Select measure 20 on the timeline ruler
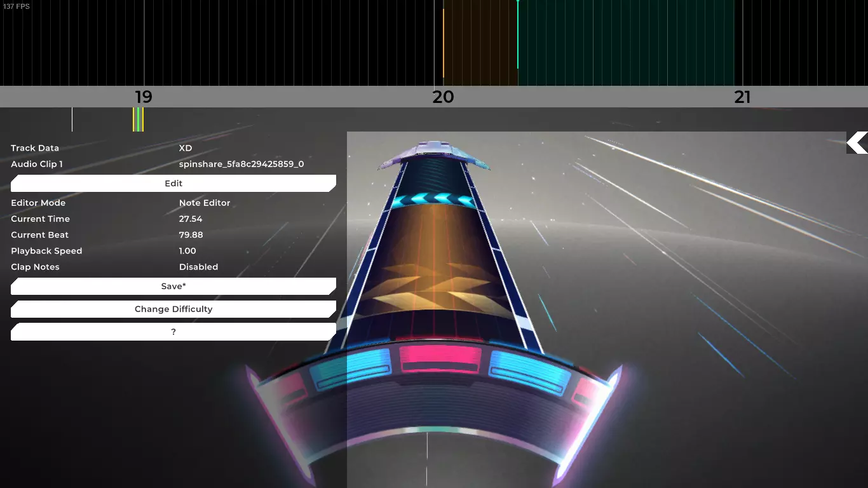 444,97
